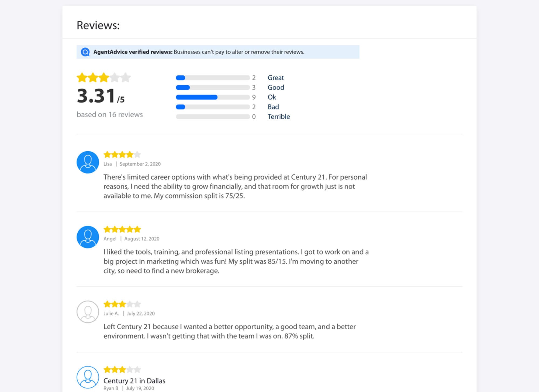Select the Ok rating filter
Viewport: 539px width, 392px height.
(x=272, y=97)
